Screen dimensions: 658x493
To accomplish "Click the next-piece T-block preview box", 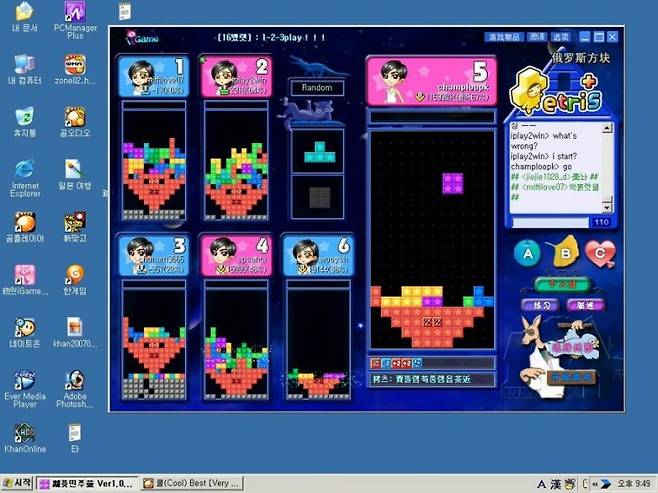I will (x=318, y=151).
